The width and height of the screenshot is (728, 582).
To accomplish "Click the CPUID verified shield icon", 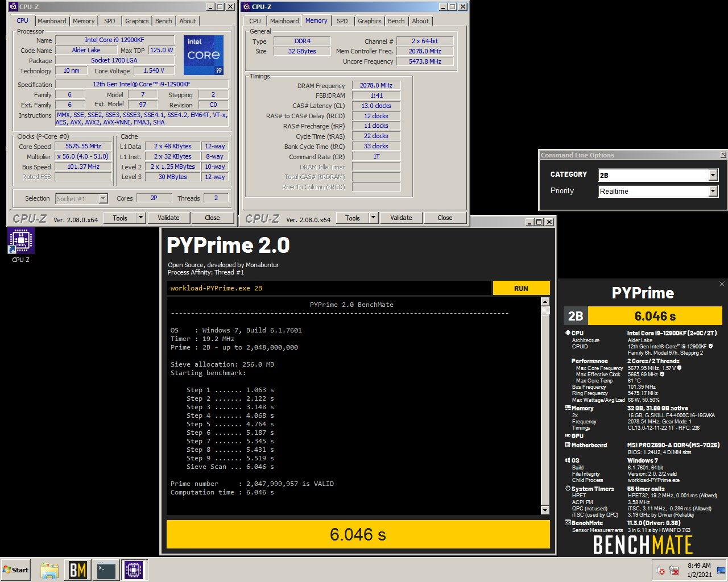I will (711, 346).
